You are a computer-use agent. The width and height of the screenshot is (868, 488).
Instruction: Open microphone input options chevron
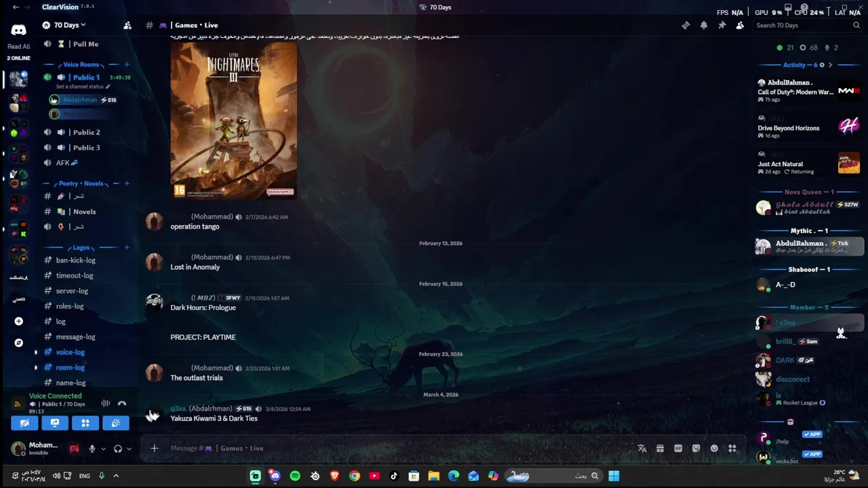103,449
